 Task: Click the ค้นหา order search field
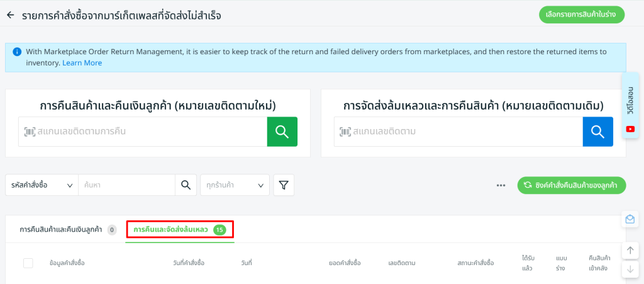coord(126,185)
